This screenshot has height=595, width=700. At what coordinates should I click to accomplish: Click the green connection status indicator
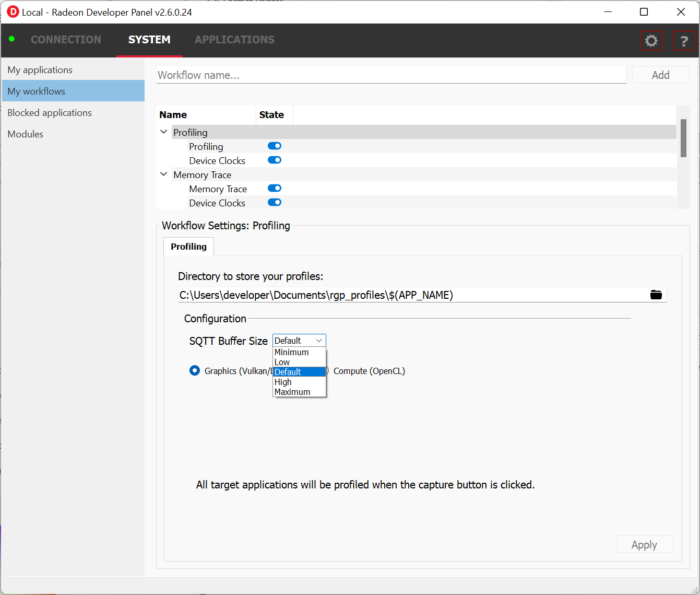coord(11,39)
